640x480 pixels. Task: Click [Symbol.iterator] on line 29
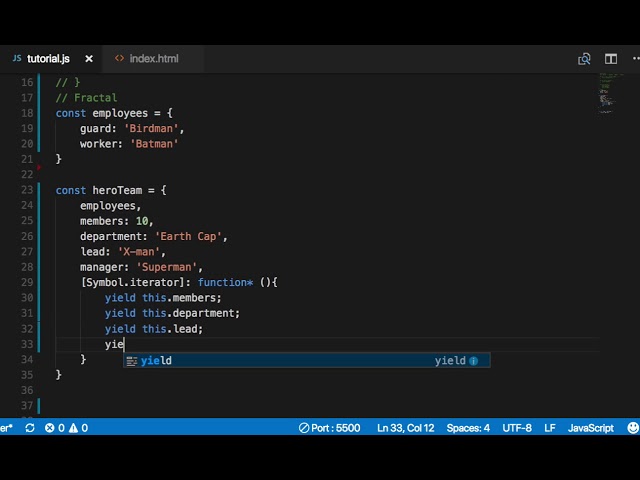click(133, 282)
